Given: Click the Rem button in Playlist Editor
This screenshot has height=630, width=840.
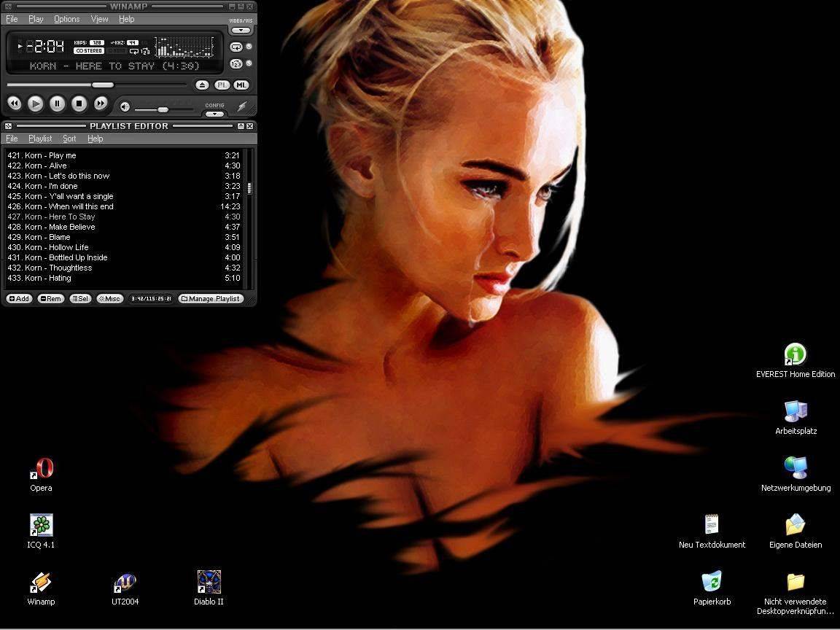Looking at the screenshot, I should (51, 298).
